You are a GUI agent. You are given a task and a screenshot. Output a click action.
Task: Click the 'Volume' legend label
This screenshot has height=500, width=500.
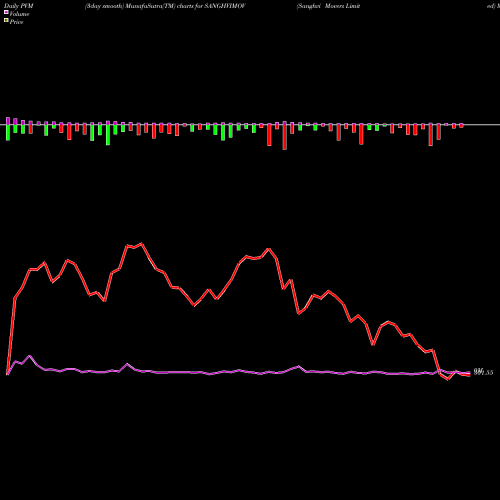(x=19, y=14)
